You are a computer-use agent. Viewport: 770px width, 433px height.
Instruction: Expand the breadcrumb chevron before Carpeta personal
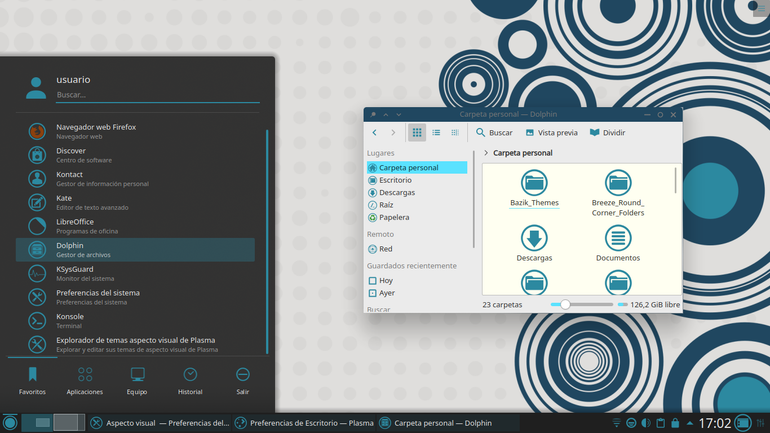(x=486, y=153)
